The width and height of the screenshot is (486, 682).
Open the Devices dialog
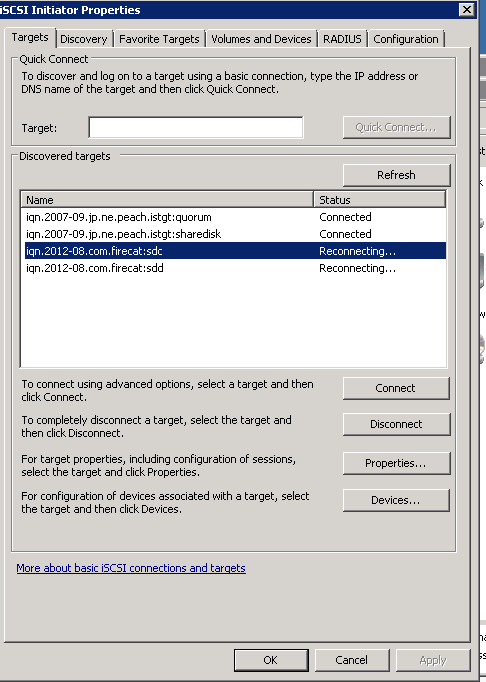(396, 500)
